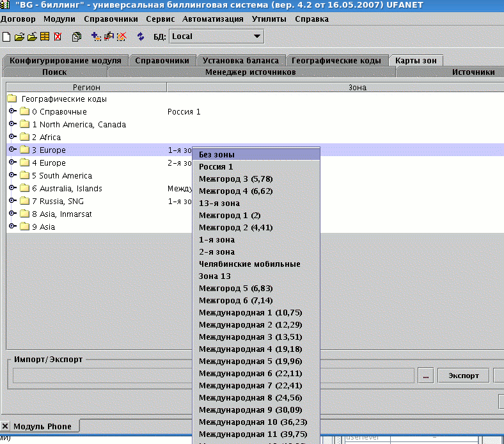Screen dimensions: 504x444
Task: Select Челябинские мобильные in the zone list
Action: [x=249, y=264]
